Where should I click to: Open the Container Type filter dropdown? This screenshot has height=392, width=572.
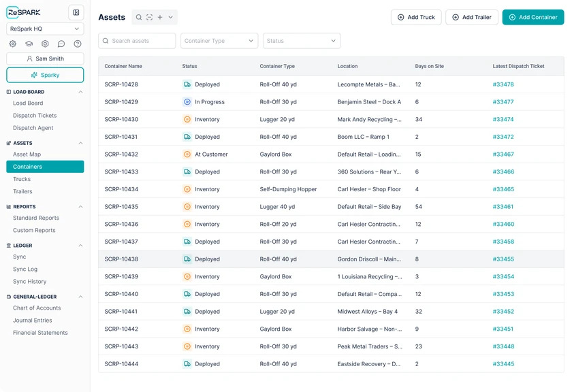tap(219, 41)
